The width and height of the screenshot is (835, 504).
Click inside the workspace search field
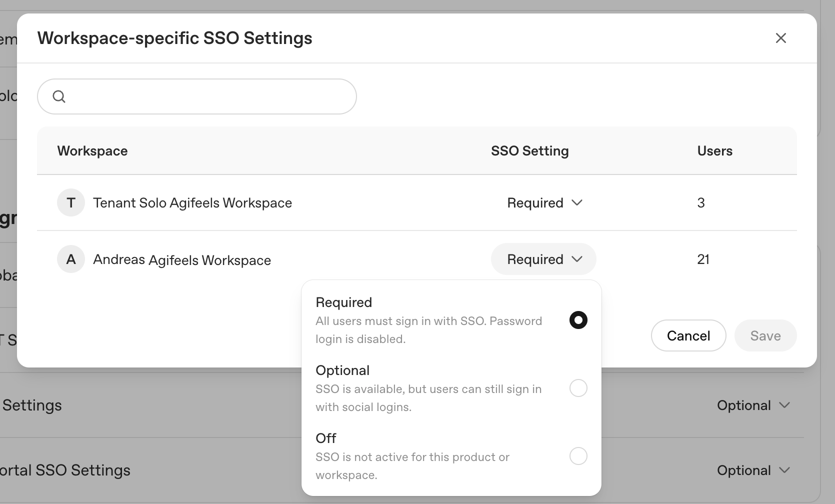pos(200,96)
